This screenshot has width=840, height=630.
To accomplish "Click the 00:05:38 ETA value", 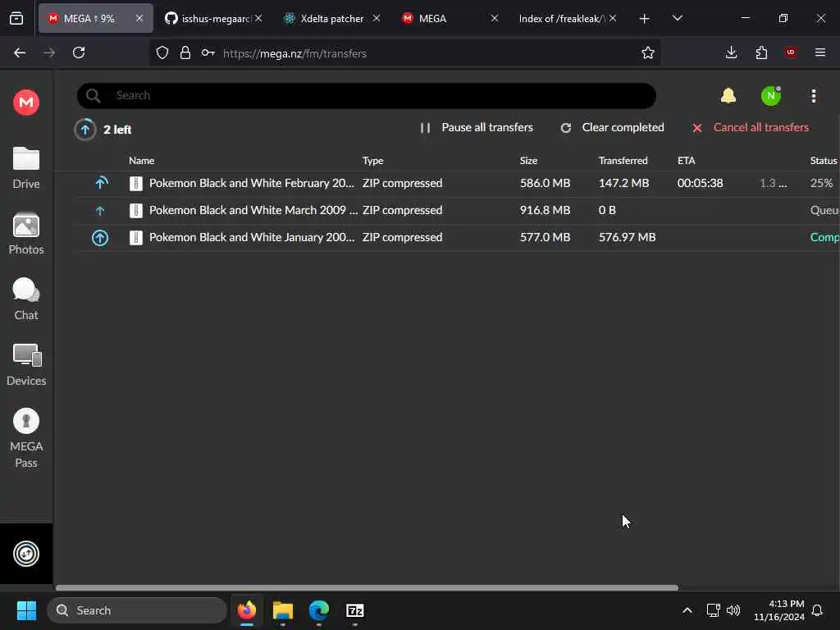I will [701, 183].
